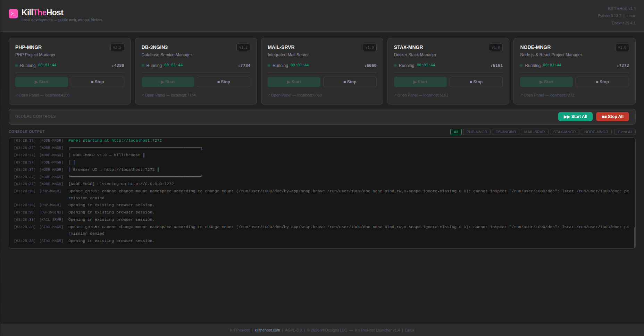This screenshot has height=336, width=644.
Task: Click MAIL-SRVR port :6060 label
Action: pos(370,66)
